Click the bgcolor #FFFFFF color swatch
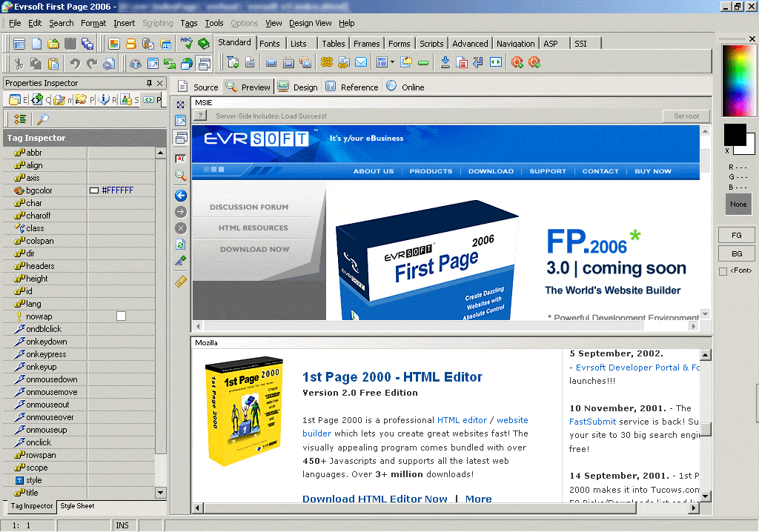 tap(94, 190)
